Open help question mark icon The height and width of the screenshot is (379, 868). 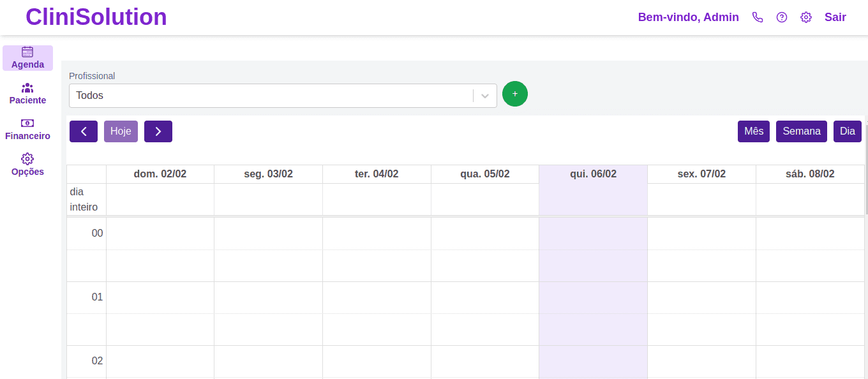coord(782,17)
